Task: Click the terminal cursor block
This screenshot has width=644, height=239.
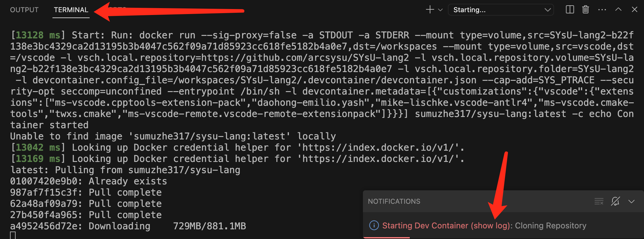Action: 13,236
